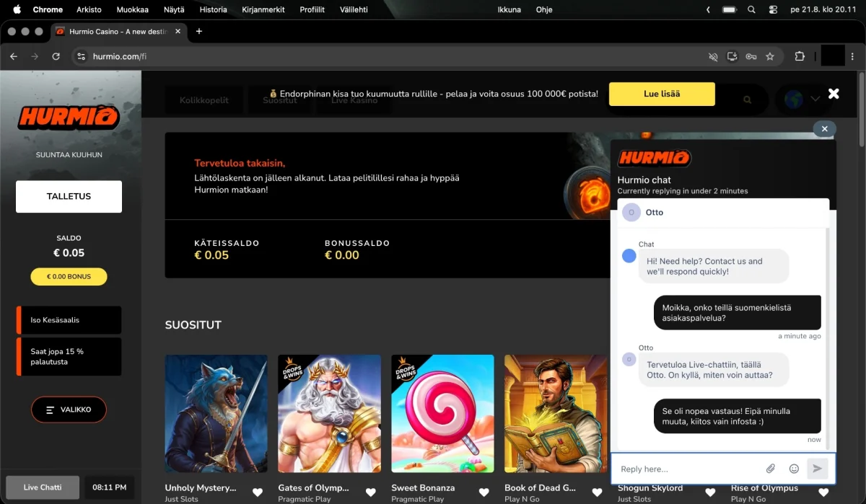The image size is (866, 504).
Task: Attach a file in chat
Action: click(x=771, y=469)
